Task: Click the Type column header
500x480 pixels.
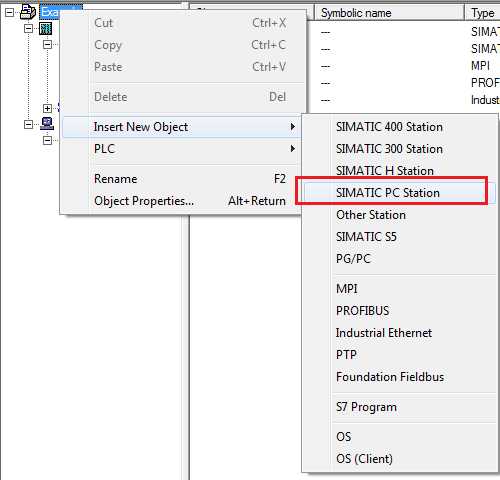Action: pos(483,13)
